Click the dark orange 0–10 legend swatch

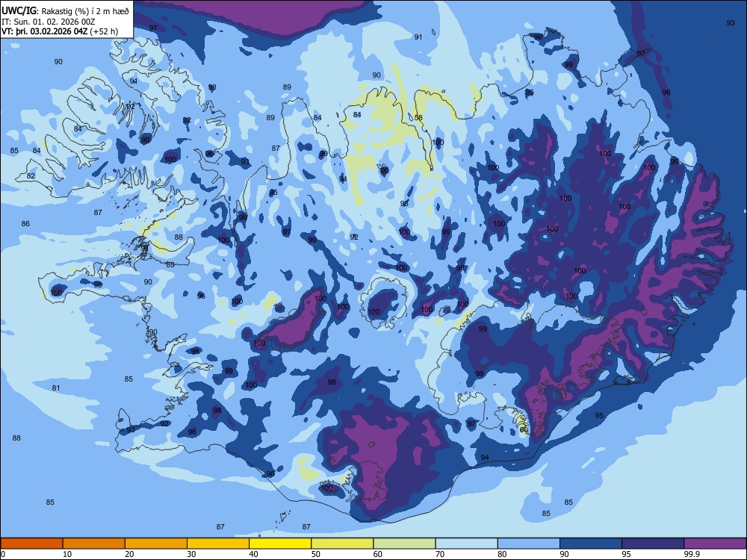coord(31,544)
